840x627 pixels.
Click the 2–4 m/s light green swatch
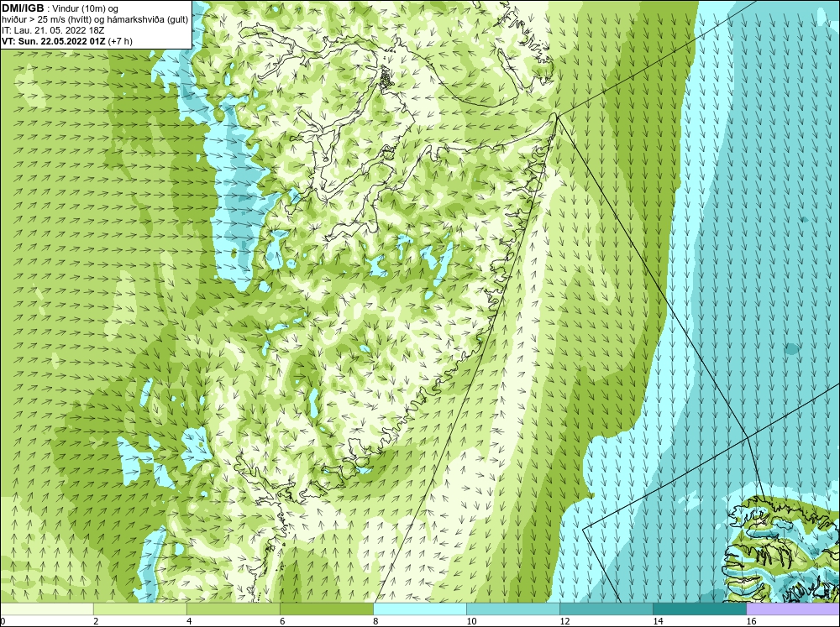tap(140, 609)
